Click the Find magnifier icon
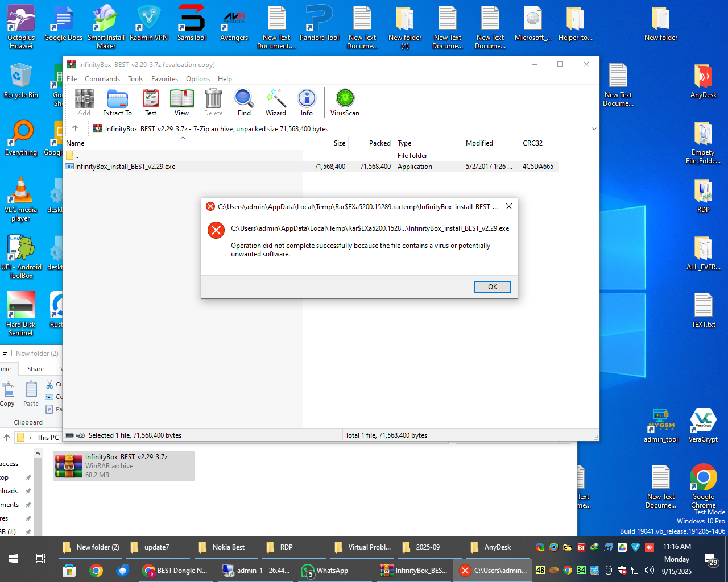Viewport: 728px width, 582px height. [x=244, y=102]
